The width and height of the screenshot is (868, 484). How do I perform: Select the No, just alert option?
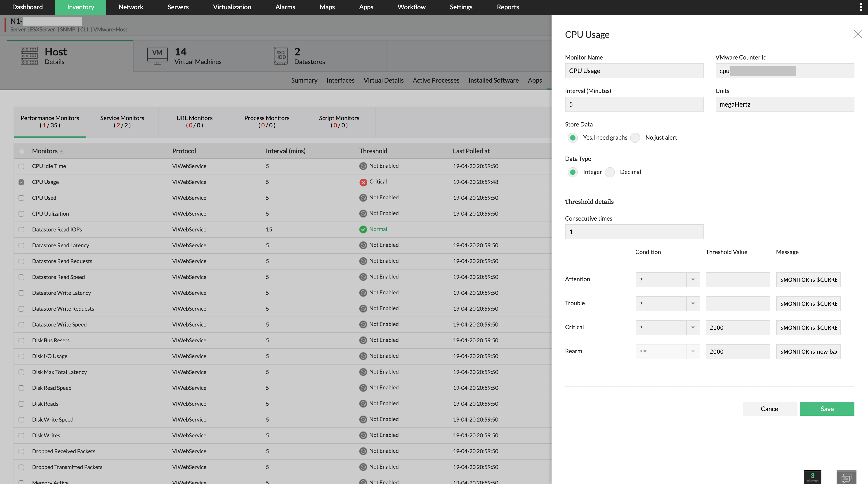click(635, 138)
